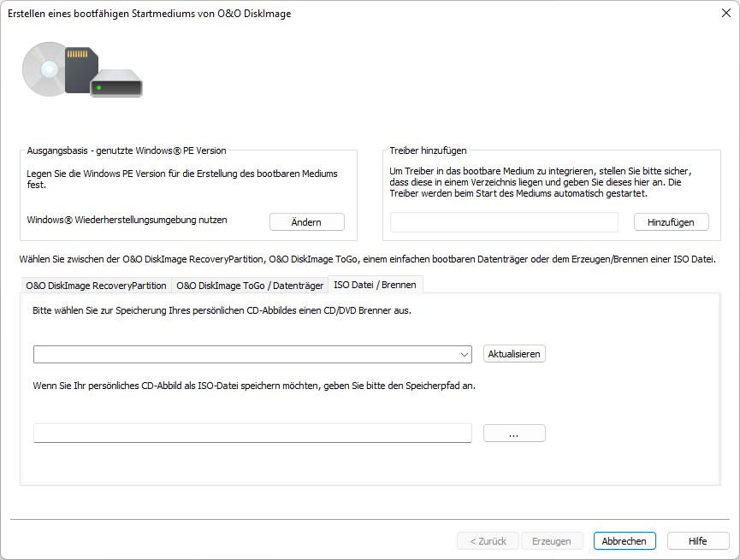Click the Aktualisieren button
The width and height of the screenshot is (740, 560).
(x=514, y=354)
